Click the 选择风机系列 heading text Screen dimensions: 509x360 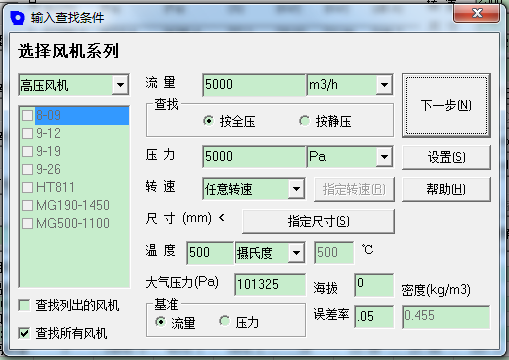point(68,51)
